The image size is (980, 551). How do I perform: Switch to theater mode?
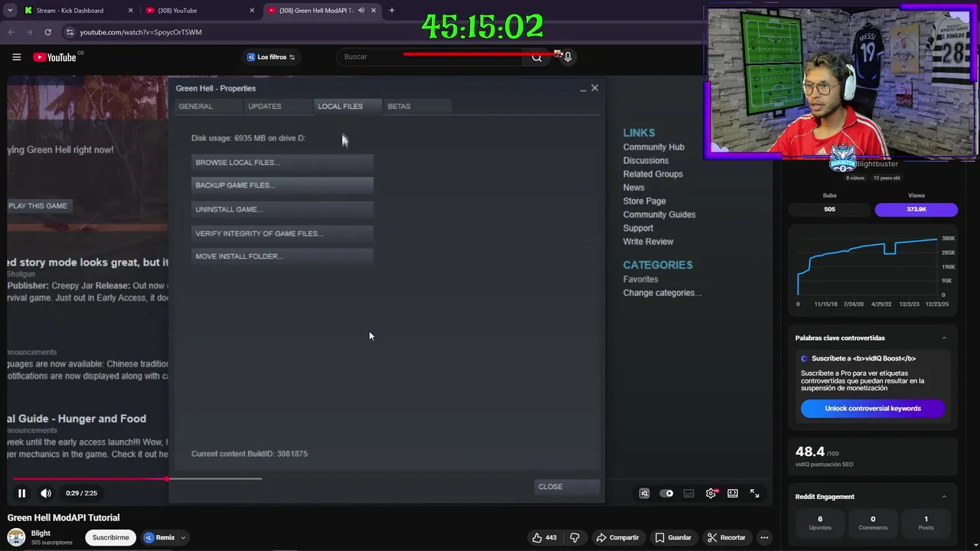click(733, 494)
